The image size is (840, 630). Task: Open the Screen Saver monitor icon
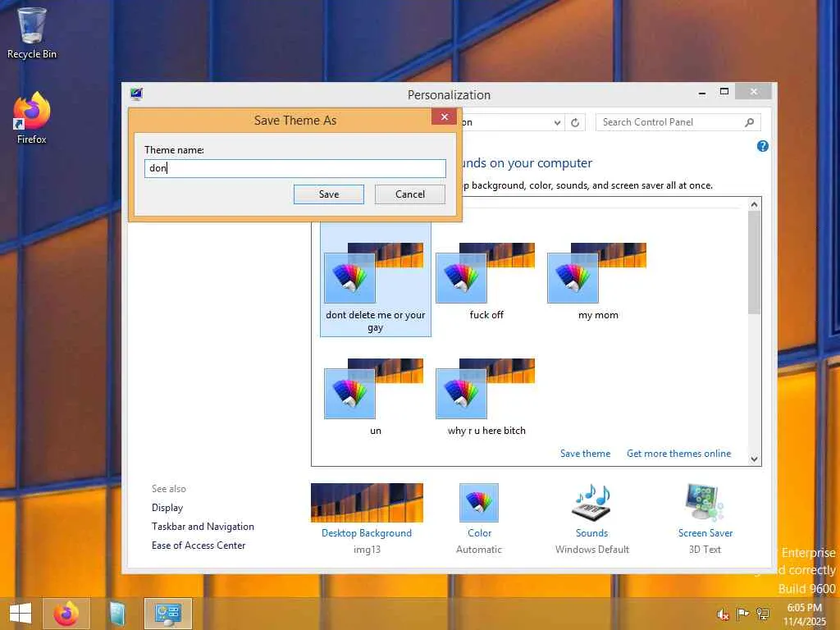coord(705,503)
